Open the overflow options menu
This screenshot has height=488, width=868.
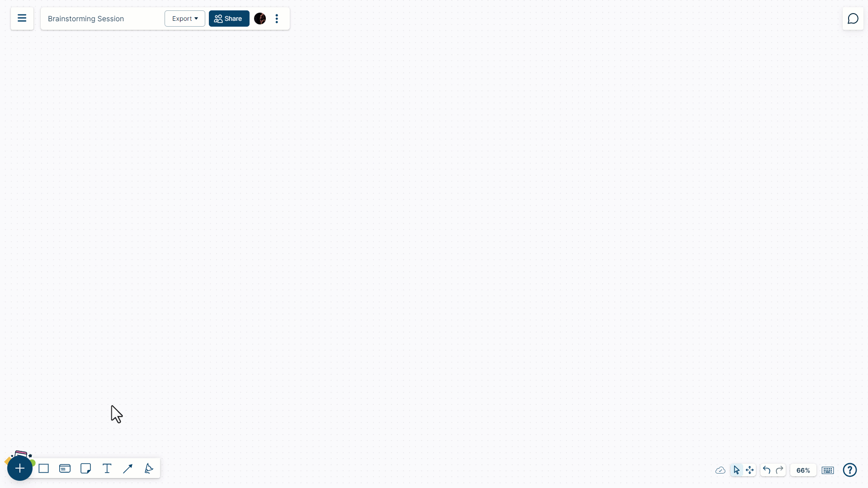point(277,19)
